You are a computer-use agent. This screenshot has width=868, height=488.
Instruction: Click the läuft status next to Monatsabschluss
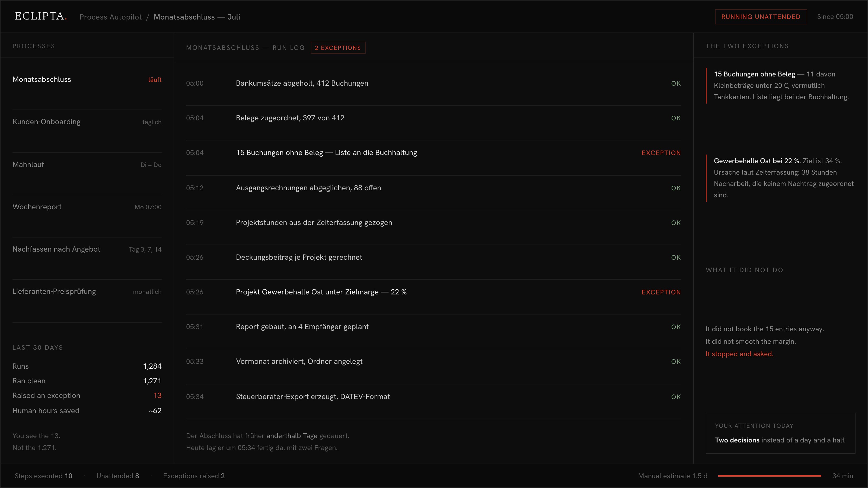coord(155,80)
